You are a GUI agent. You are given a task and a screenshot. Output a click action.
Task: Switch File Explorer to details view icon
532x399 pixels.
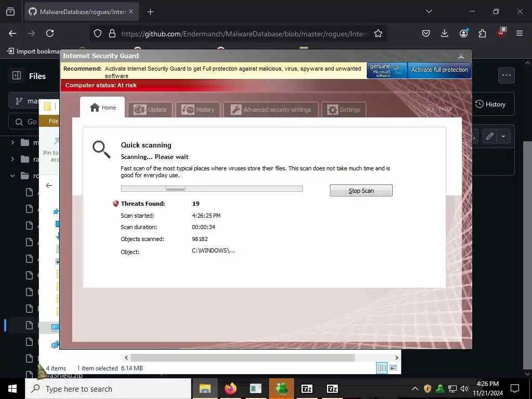(382, 368)
